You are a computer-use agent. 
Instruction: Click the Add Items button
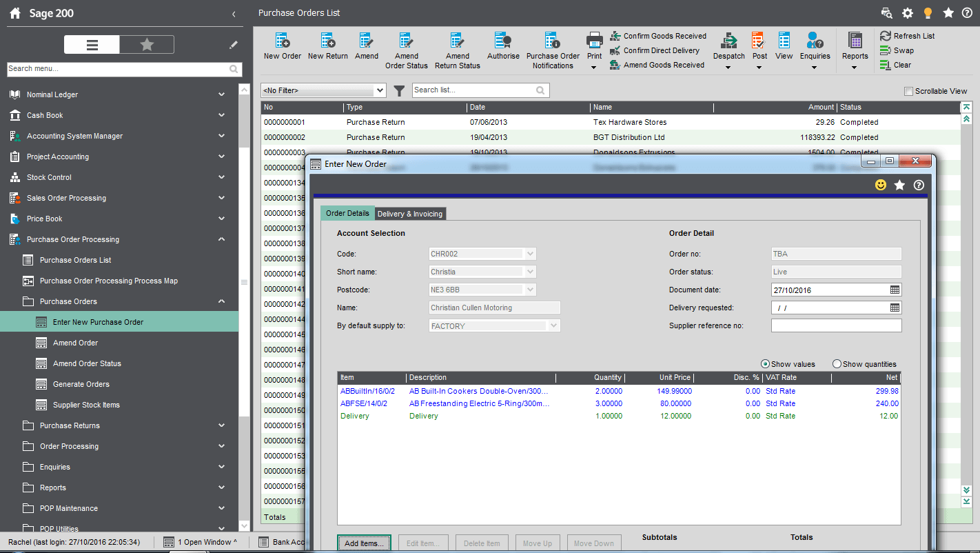(364, 543)
